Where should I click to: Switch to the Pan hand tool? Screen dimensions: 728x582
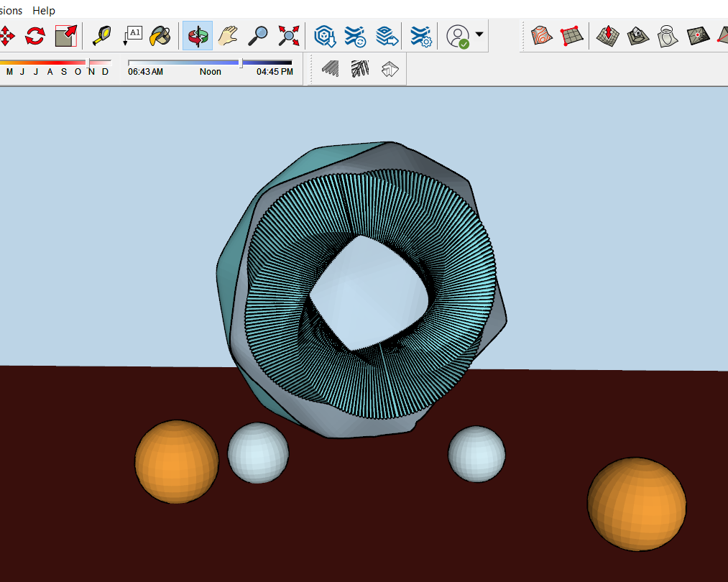coord(228,35)
